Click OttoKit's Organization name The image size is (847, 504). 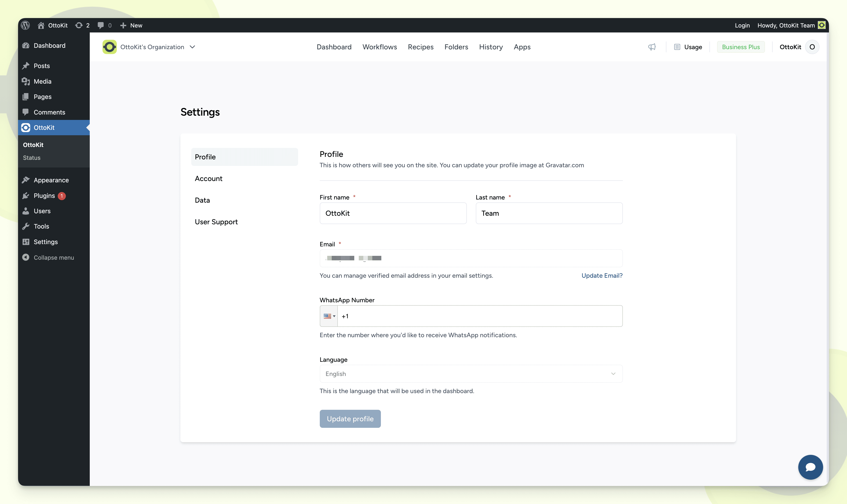click(x=152, y=47)
